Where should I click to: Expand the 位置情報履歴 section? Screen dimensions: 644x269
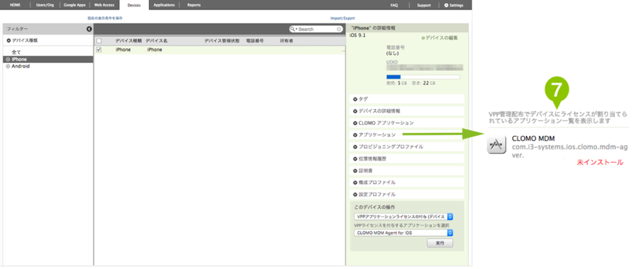(x=407, y=159)
